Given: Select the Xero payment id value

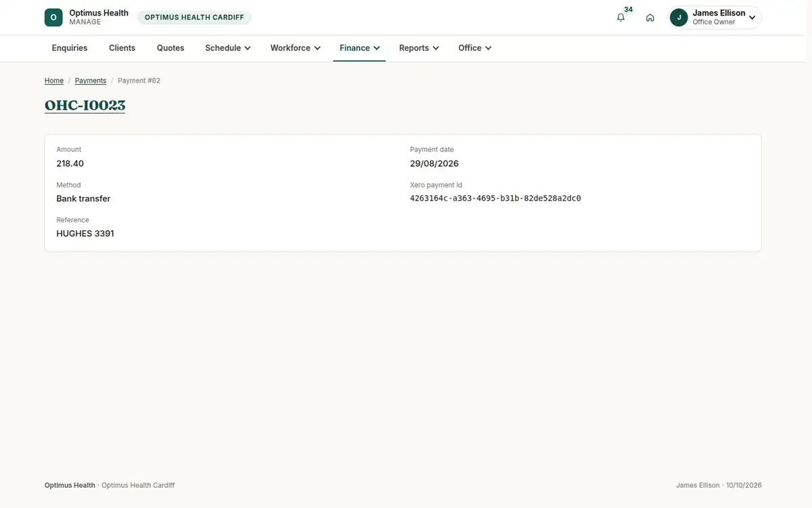Looking at the screenshot, I should [x=495, y=198].
